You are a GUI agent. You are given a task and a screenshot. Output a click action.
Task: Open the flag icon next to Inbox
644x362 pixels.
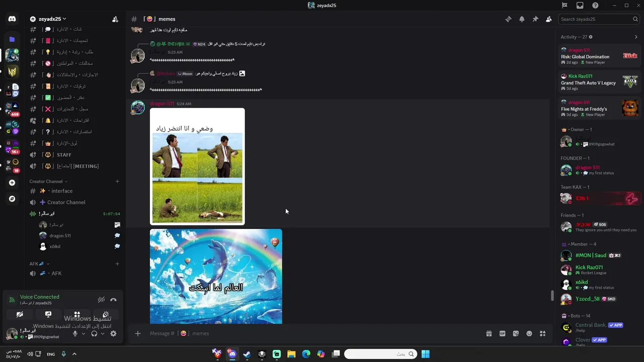pos(565,6)
